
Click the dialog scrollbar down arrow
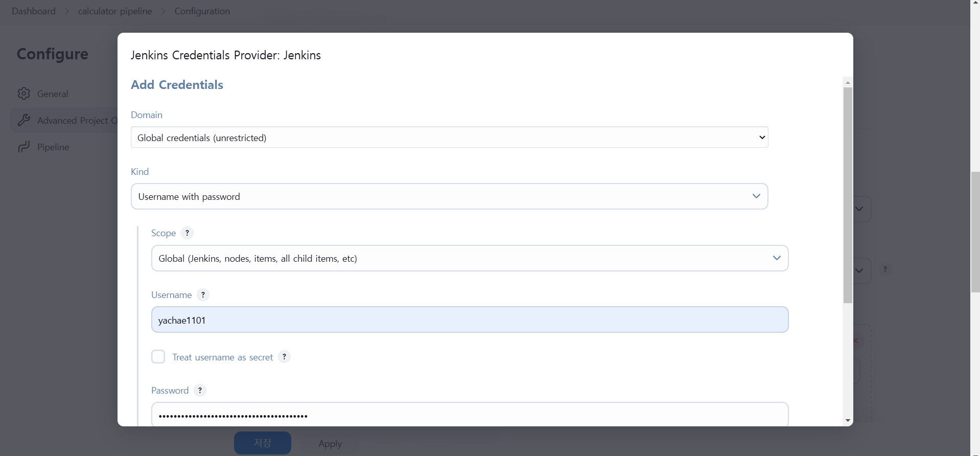tap(848, 421)
